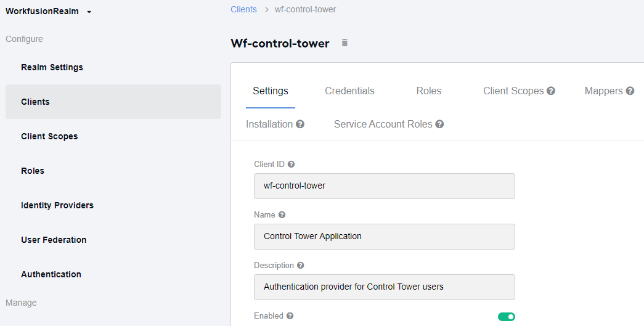Go to Clients via breadcrumb link
The image size is (644, 326).
click(x=243, y=9)
